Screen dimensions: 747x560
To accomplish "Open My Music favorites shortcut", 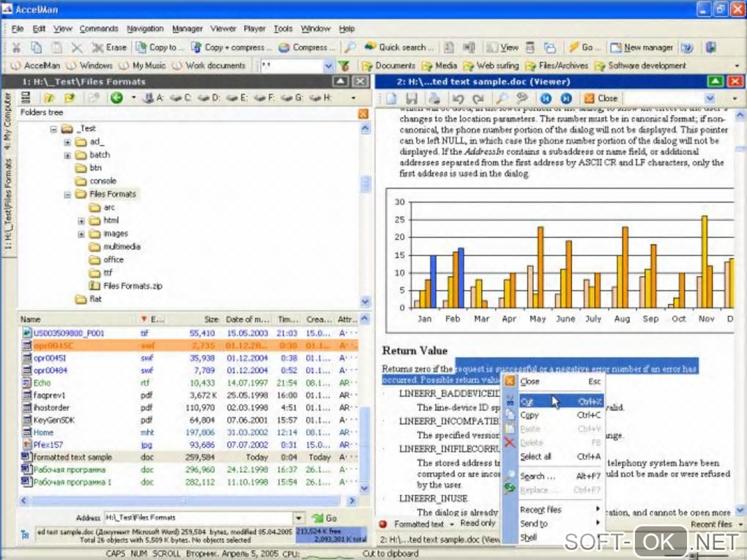I will (143, 65).
